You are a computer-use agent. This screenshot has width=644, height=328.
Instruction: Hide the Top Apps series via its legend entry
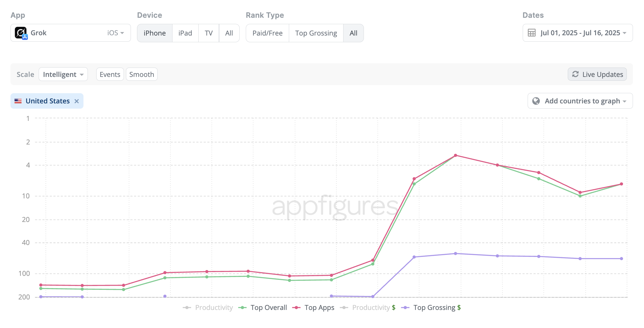[x=319, y=307]
